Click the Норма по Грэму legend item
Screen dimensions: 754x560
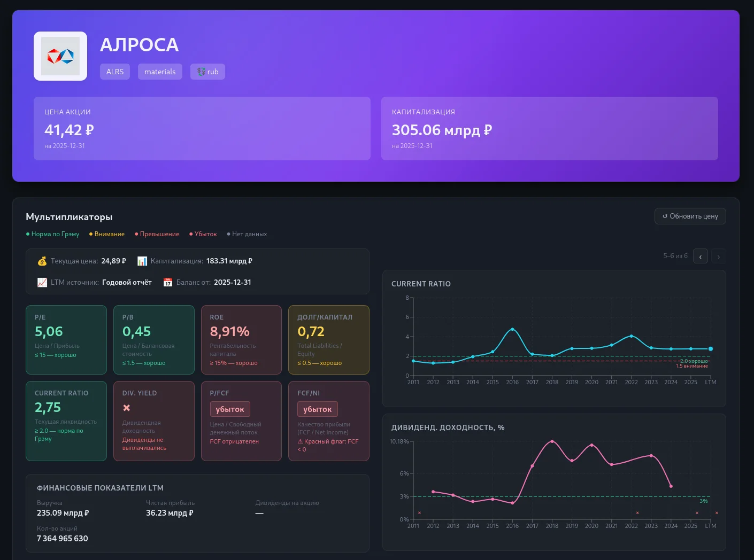click(x=52, y=234)
